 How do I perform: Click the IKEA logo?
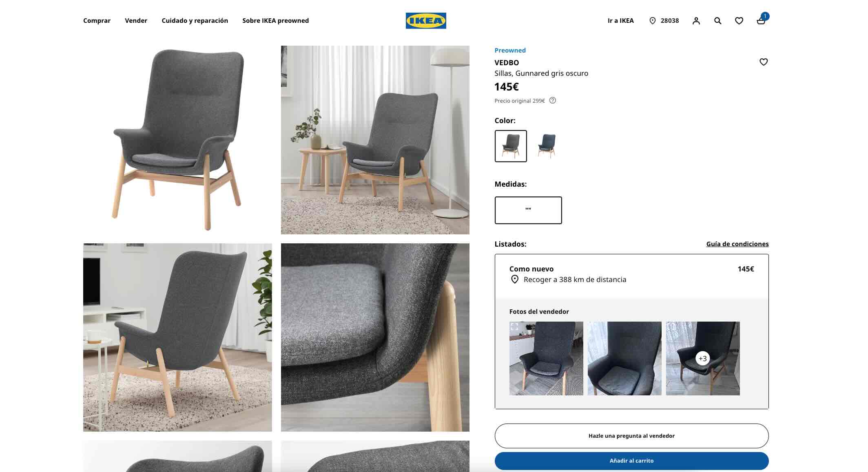click(x=425, y=21)
